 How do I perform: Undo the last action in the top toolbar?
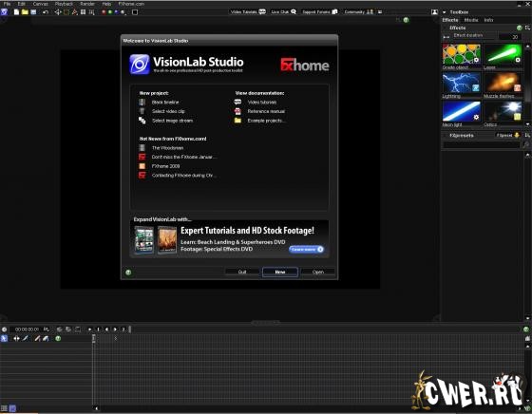click(46, 12)
